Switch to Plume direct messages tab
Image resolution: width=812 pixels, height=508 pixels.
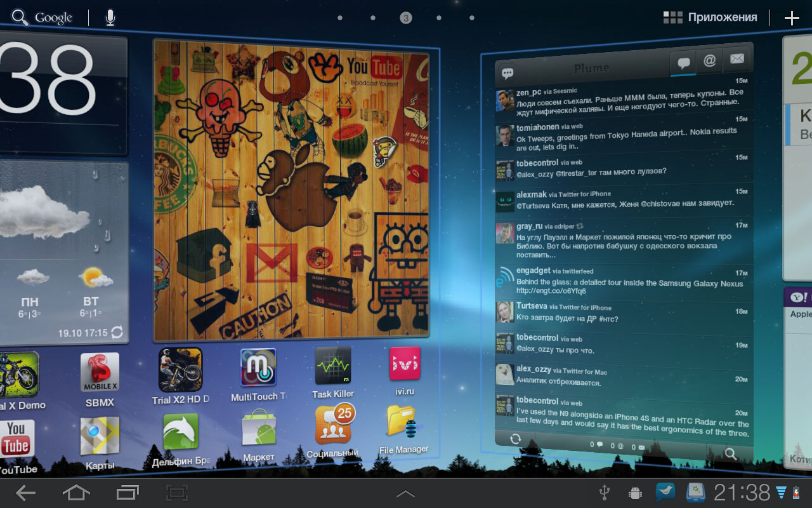pos(736,58)
